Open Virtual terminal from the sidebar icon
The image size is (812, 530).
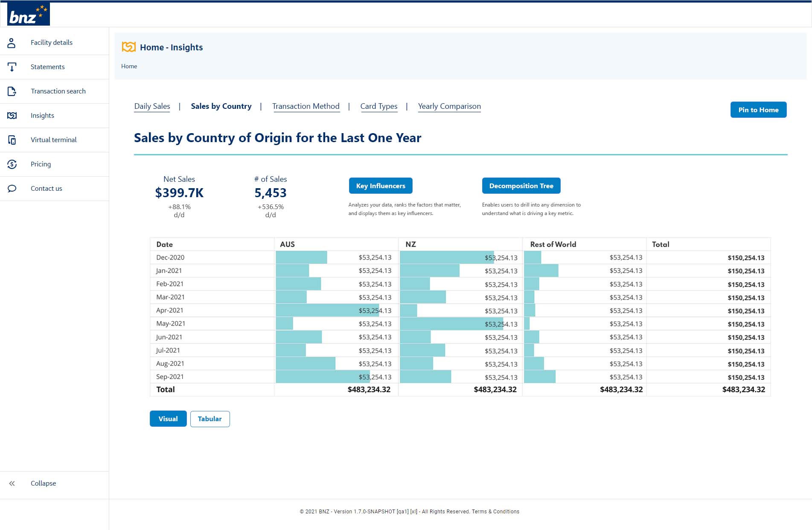click(x=12, y=140)
